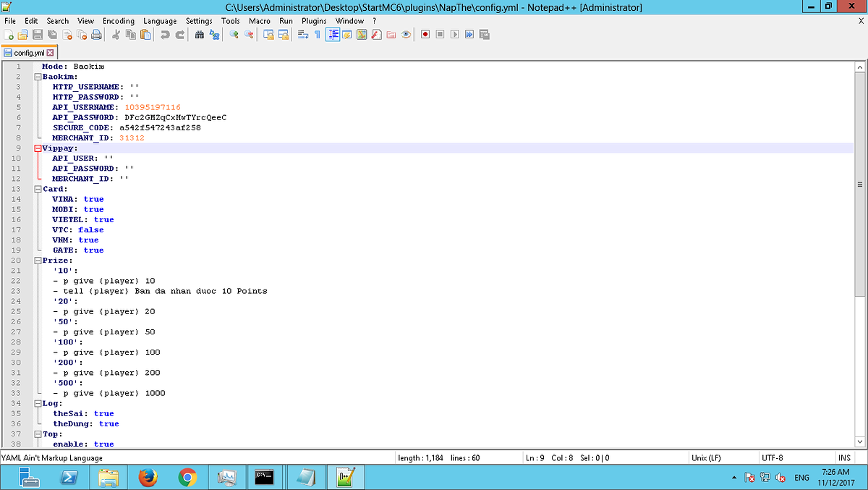Collapse the Top fold marker
Viewport: 868px width, 490px height.
(x=37, y=434)
